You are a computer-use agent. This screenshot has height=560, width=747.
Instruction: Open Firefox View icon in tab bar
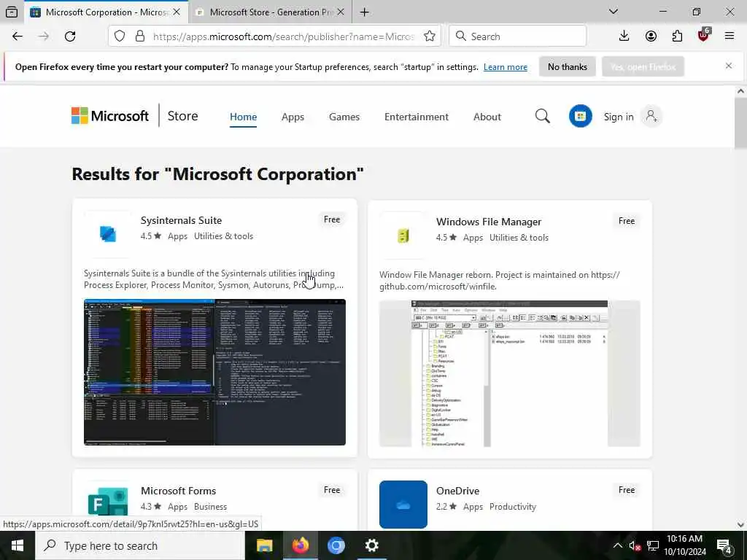pyautogui.click(x=12, y=12)
